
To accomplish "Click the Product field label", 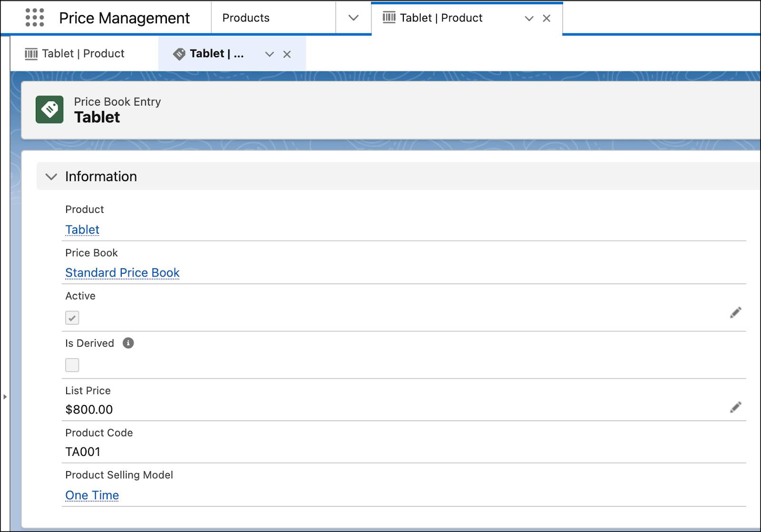I will (x=85, y=209).
